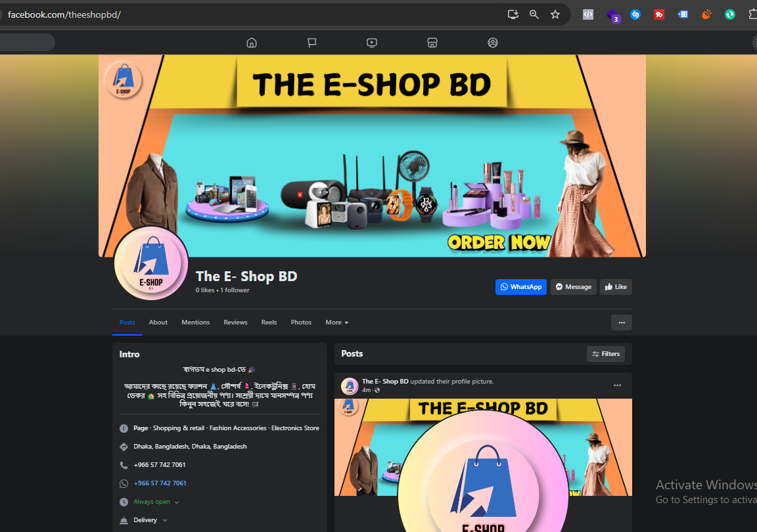Screen dimensions: 757x532
Task: Bookmark this page with star icon
Action: (x=555, y=14)
